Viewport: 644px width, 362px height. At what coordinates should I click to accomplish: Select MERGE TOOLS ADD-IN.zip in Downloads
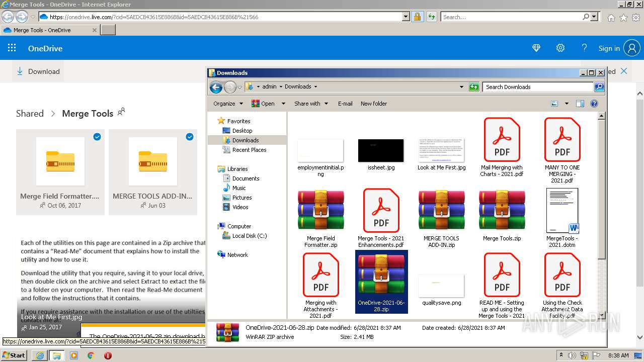pos(441,219)
